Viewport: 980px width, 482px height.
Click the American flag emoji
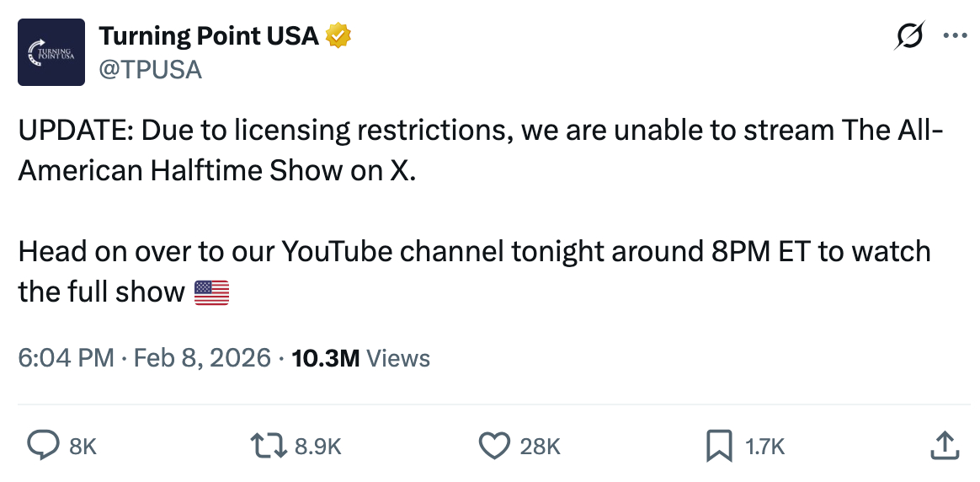point(211,292)
